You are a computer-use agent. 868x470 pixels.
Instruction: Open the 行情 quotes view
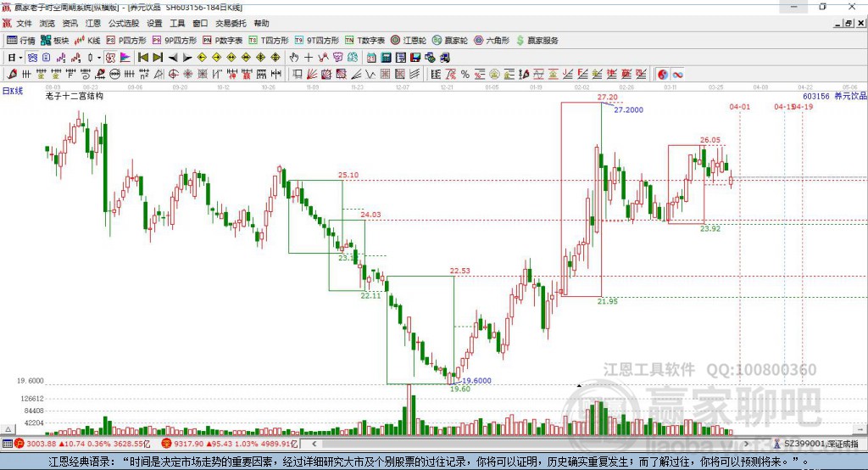pos(21,41)
